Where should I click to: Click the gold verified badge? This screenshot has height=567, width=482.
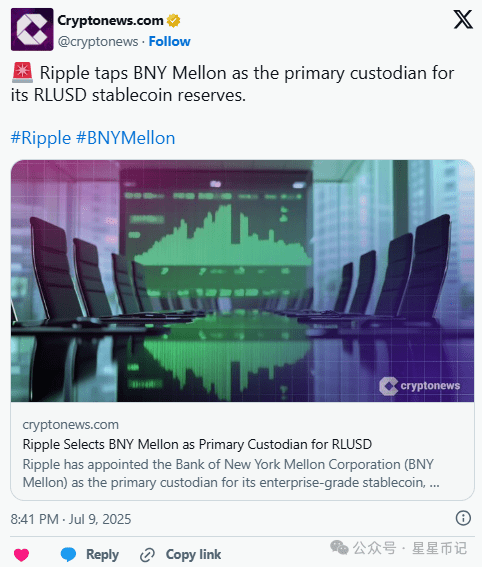pyautogui.click(x=174, y=21)
